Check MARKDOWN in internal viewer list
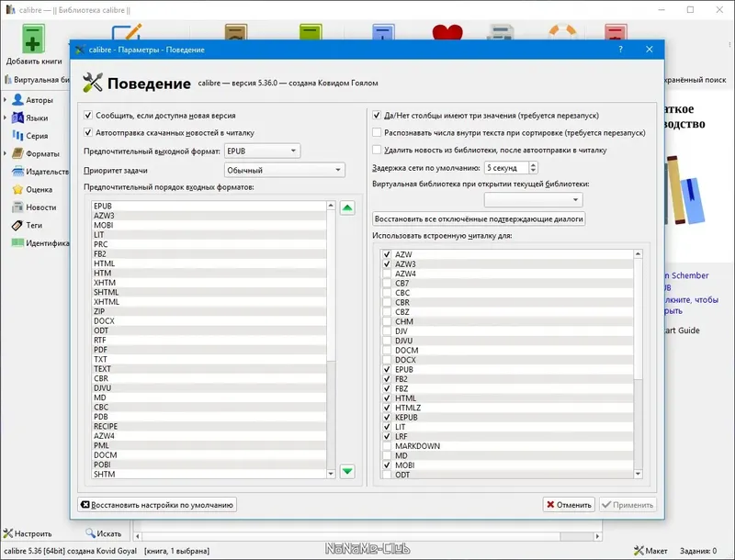The height and width of the screenshot is (560, 735). [x=387, y=446]
